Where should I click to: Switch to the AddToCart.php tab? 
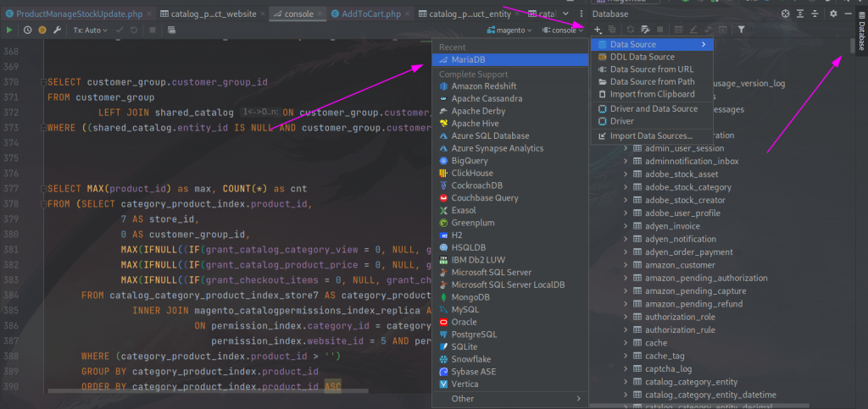[x=371, y=14]
